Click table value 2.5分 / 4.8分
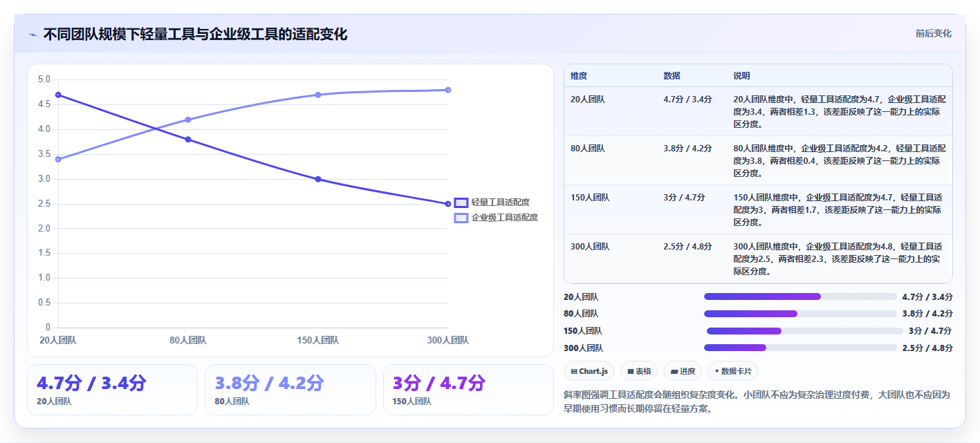 [687, 247]
